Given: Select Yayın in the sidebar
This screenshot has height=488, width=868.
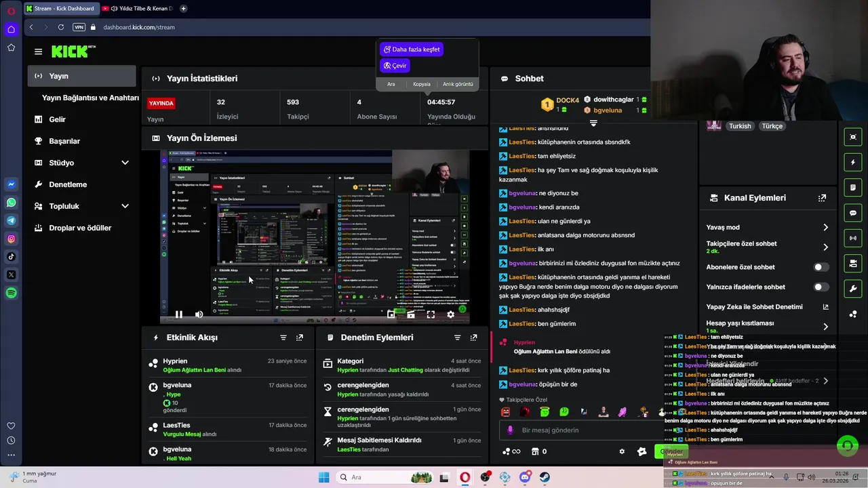Looking at the screenshot, I should pyautogui.click(x=82, y=76).
